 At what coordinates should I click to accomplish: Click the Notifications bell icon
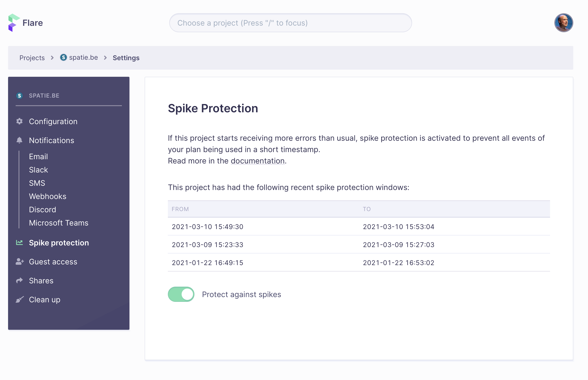click(x=19, y=140)
